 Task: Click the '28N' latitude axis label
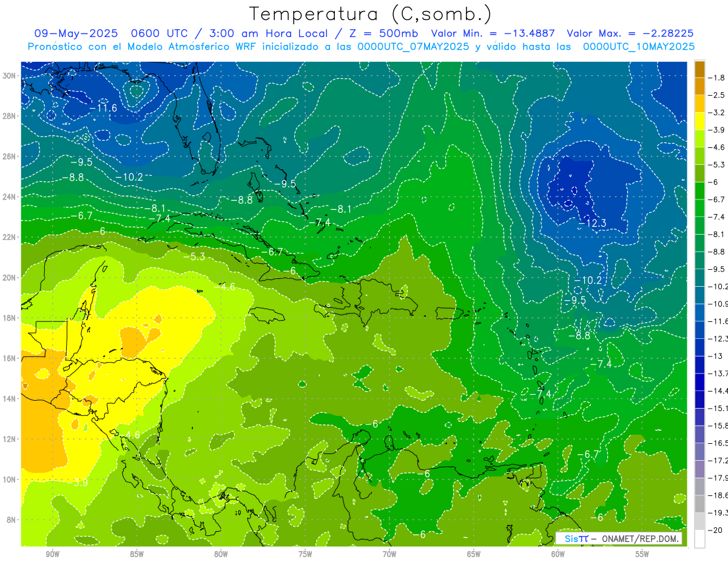pyautogui.click(x=10, y=116)
